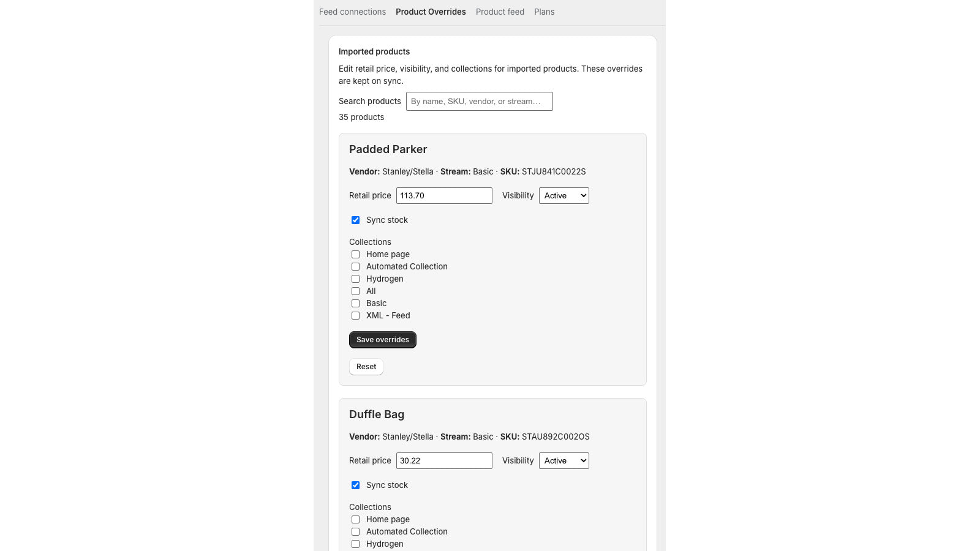This screenshot has height=551, width=980.
Task: Click the Reset button for Padded Parker
Action: (366, 367)
